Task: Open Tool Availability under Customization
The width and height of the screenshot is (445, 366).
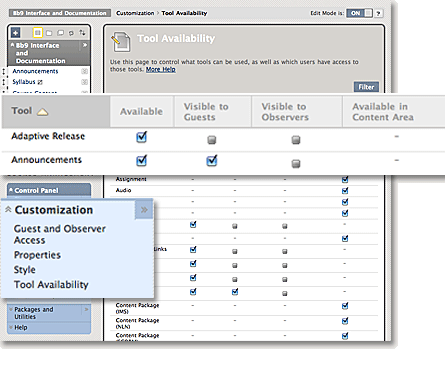Action: [51, 284]
